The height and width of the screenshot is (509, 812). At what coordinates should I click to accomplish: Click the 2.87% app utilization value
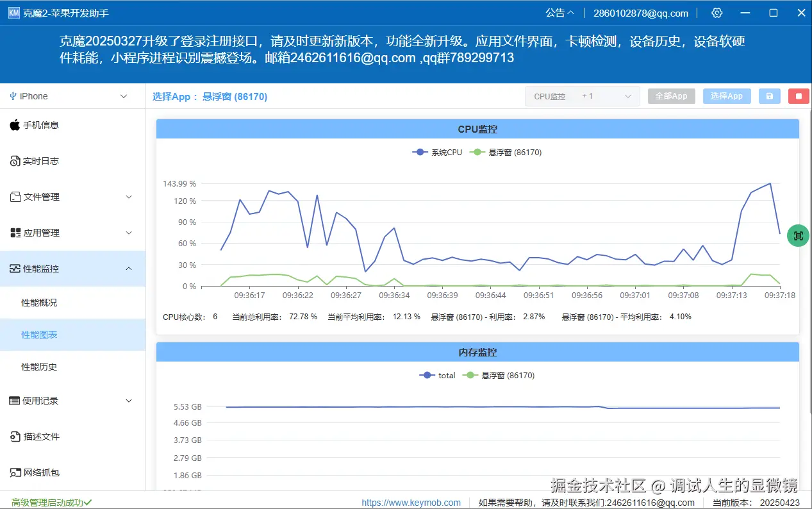pos(534,317)
